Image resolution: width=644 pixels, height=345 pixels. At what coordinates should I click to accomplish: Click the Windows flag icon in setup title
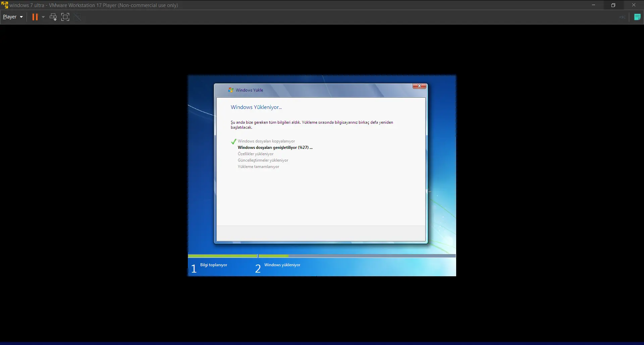(x=231, y=90)
